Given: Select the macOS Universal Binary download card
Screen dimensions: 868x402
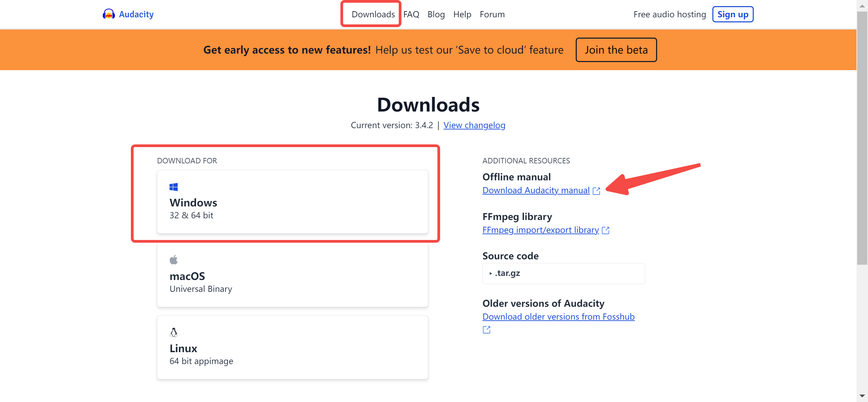Looking at the screenshot, I should tap(292, 275).
